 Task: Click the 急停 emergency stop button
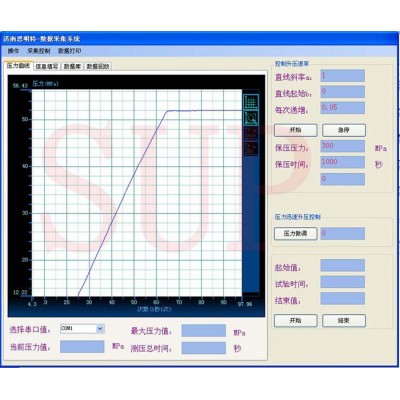click(x=344, y=130)
